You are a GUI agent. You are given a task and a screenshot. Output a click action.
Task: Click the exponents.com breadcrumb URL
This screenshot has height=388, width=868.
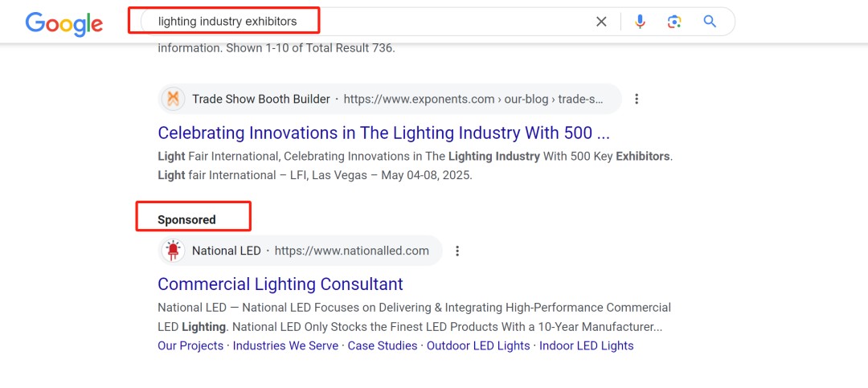(x=473, y=99)
